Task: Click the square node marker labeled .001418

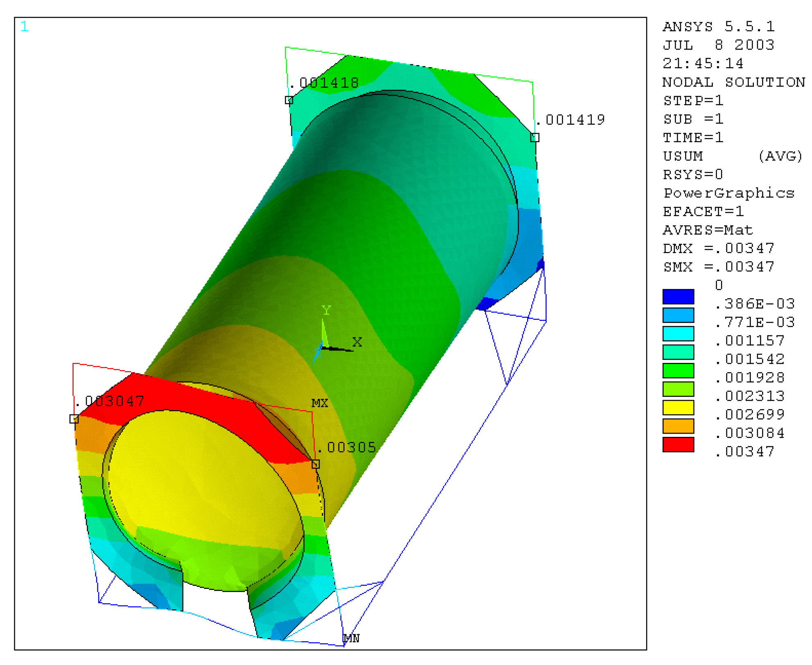Action: (x=289, y=100)
